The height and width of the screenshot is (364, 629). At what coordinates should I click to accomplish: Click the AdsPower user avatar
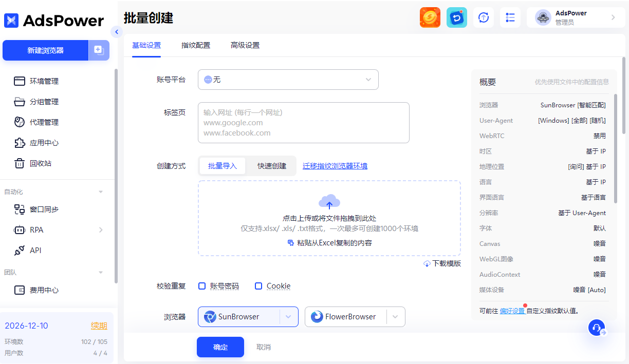coord(543,17)
